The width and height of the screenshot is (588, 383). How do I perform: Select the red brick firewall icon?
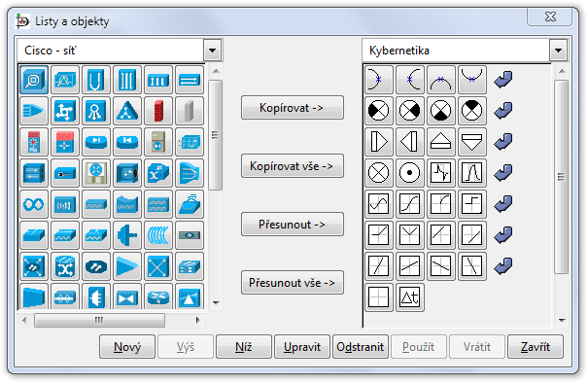[158, 111]
